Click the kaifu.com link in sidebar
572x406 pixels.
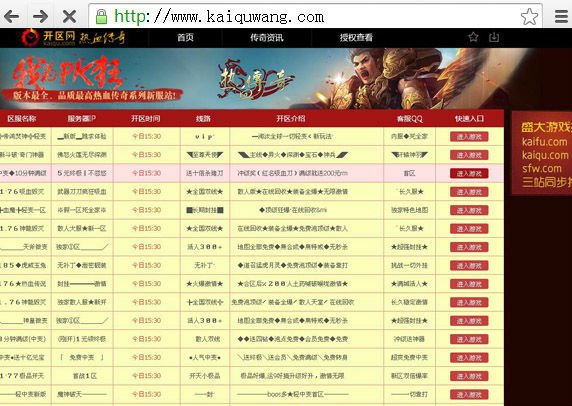tap(544, 142)
